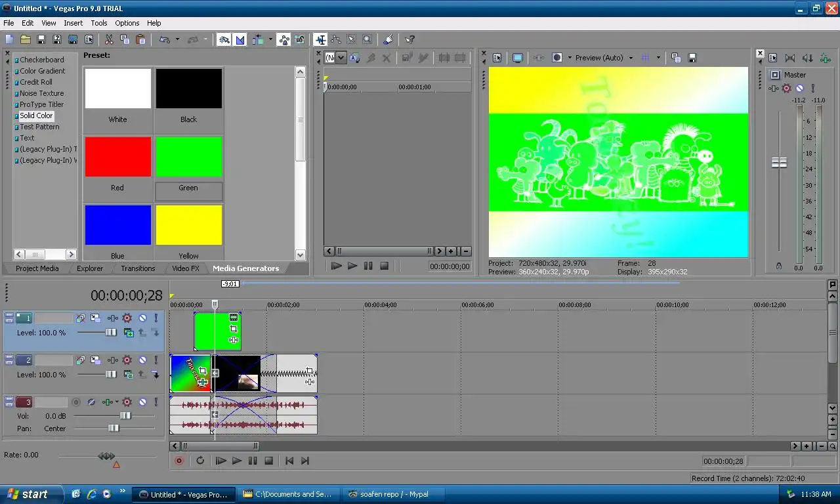Open Generated Media editor on green clip
This screenshot has width=840, height=504.
(233, 318)
